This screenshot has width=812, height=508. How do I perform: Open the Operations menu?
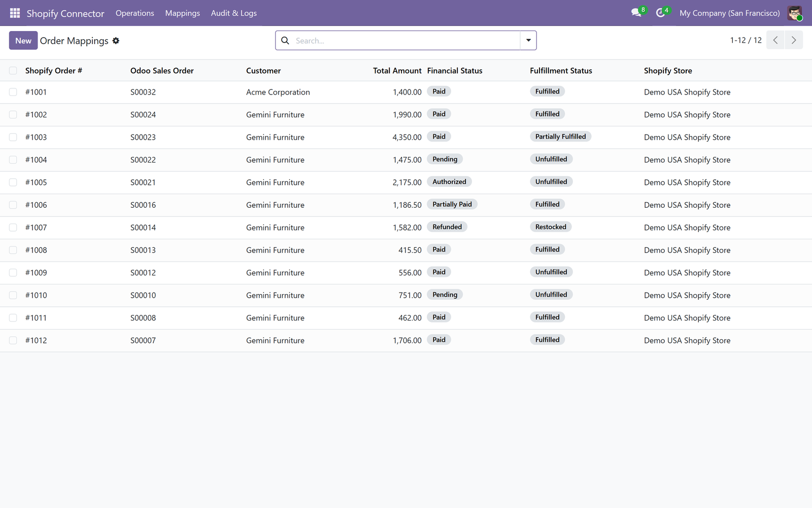pyautogui.click(x=134, y=13)
